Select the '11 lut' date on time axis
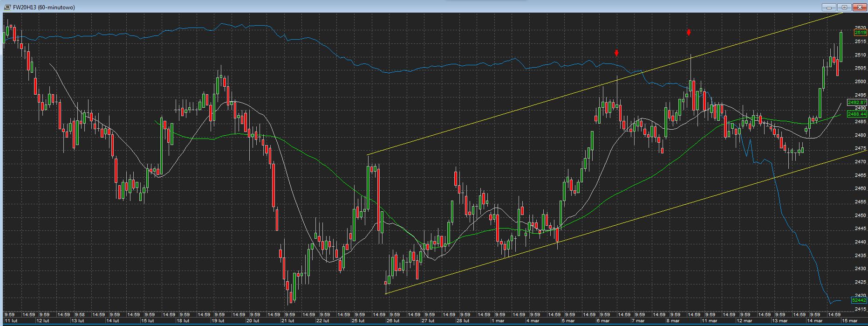Viewport: 868px width, 326px height. [11, 321]
